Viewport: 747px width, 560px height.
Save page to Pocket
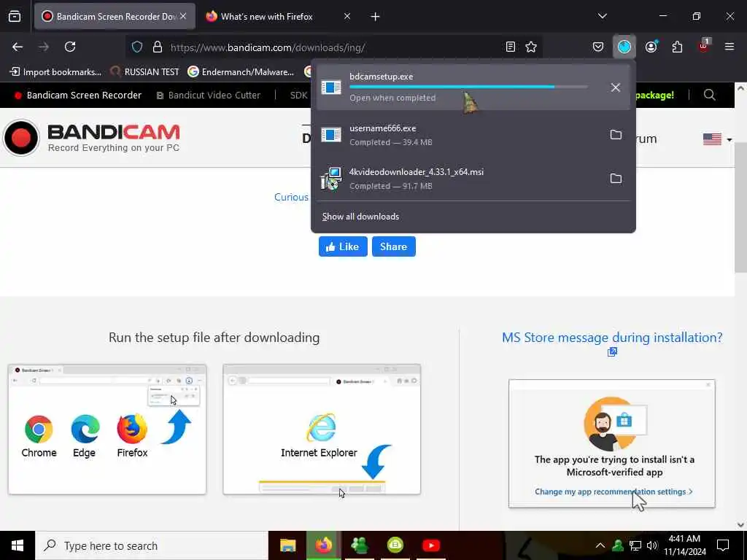[x=598, y=47]
